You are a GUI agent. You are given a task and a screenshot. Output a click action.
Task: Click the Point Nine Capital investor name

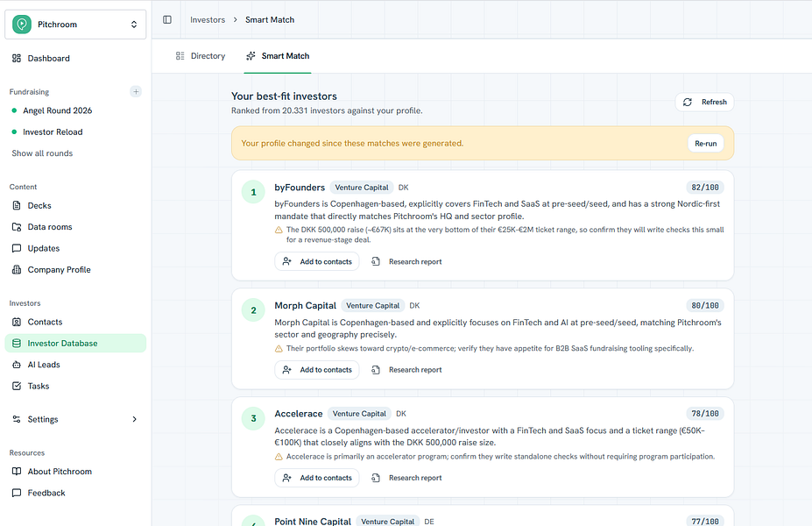(x=313, y=521)
